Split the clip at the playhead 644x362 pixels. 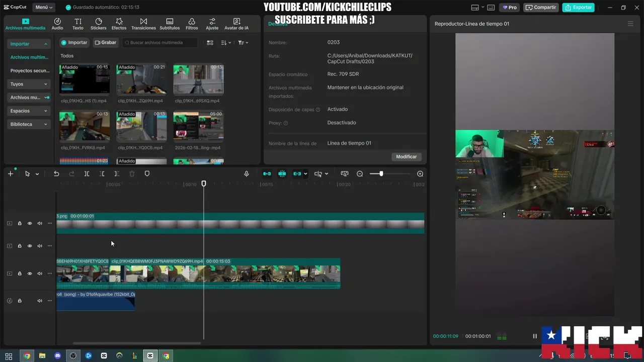click(x=87, y=174)
